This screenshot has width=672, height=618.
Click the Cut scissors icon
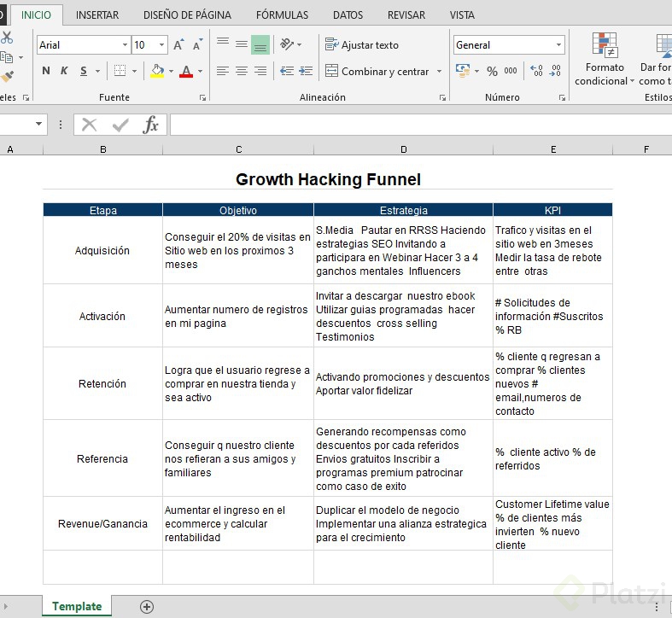click(7, 38)
